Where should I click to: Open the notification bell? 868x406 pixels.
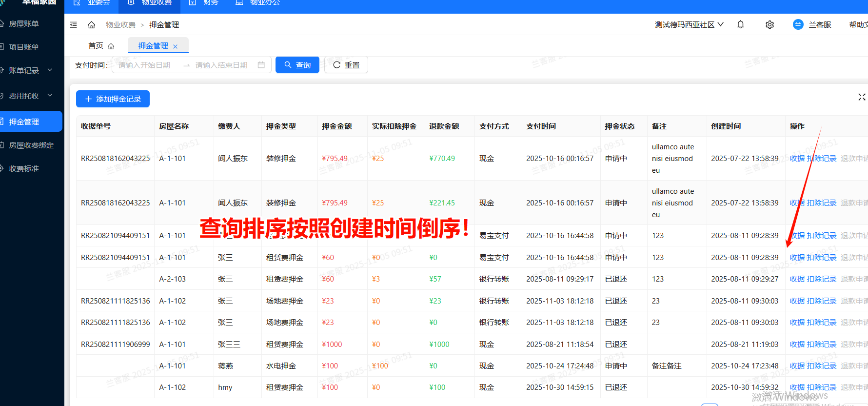tap(740, 25)
